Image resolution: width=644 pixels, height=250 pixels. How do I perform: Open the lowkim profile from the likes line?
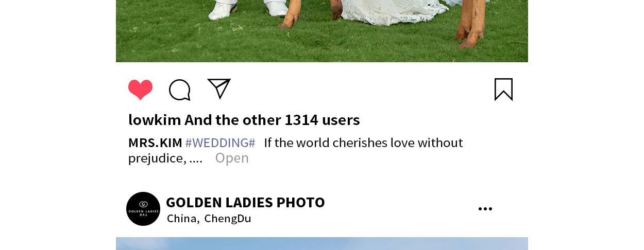(x=155, y=120)
